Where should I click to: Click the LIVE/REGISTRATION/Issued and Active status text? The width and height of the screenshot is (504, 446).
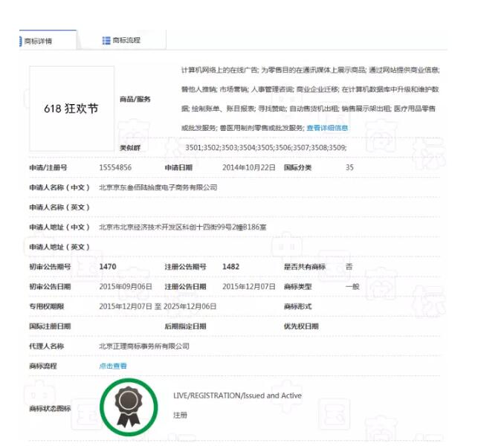pos(237,395)
